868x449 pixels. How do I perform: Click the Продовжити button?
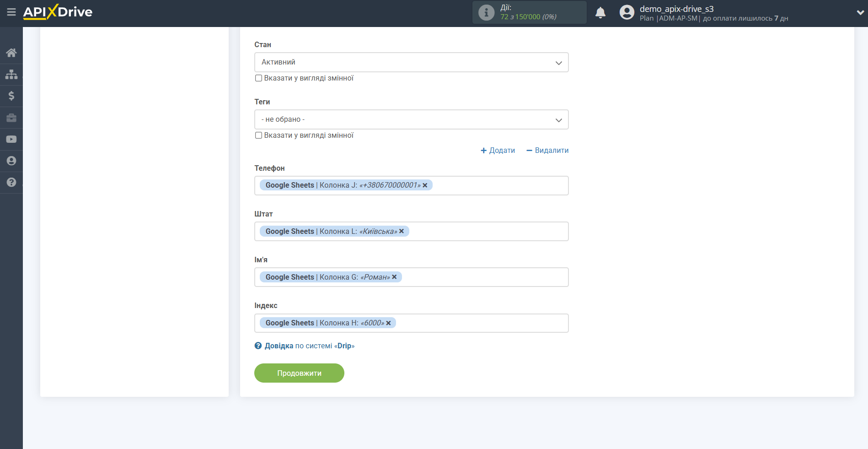299,373
